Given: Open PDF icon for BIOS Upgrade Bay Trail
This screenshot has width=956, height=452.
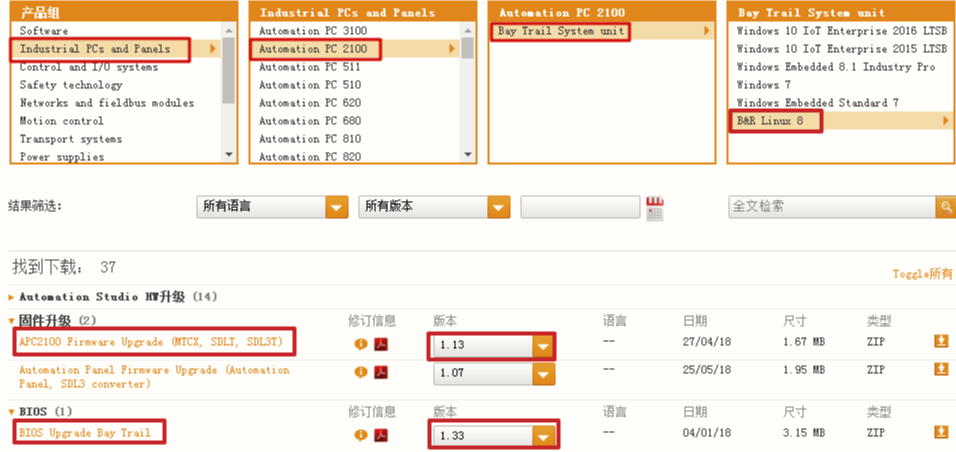Looking at the screenshot, I should 381,436.
